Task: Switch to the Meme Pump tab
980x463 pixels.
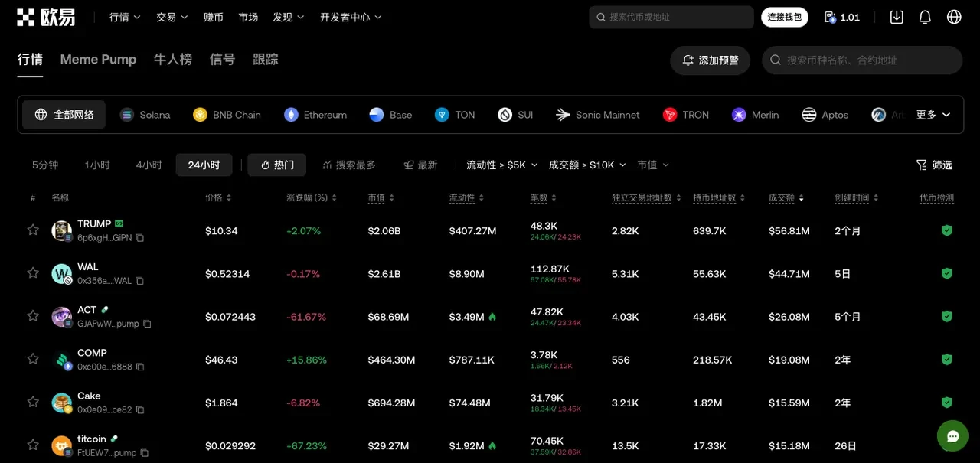Action: coord(98,60)
